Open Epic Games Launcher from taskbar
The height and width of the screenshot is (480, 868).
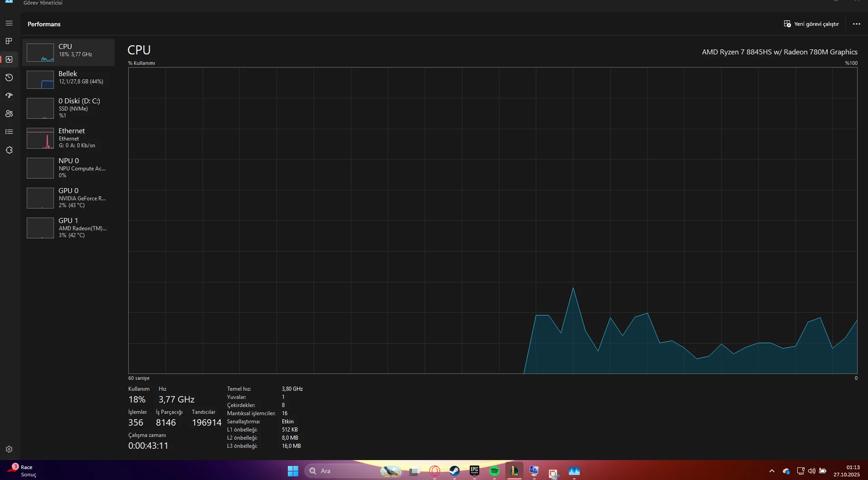[x=475, y=471]
